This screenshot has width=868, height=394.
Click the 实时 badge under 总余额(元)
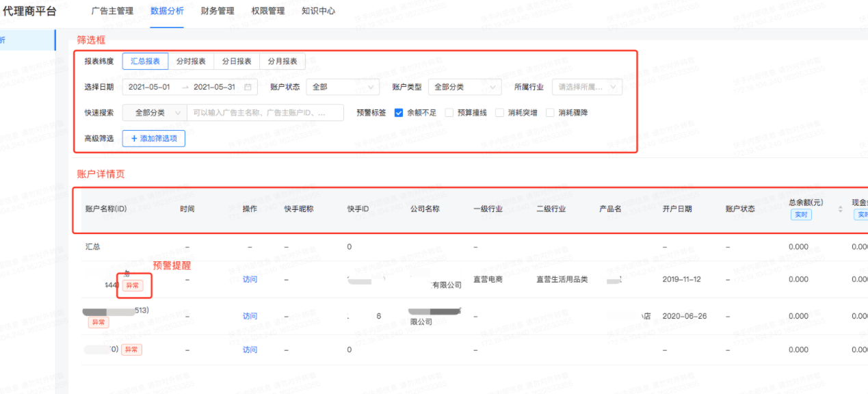[x=801, y=215]
